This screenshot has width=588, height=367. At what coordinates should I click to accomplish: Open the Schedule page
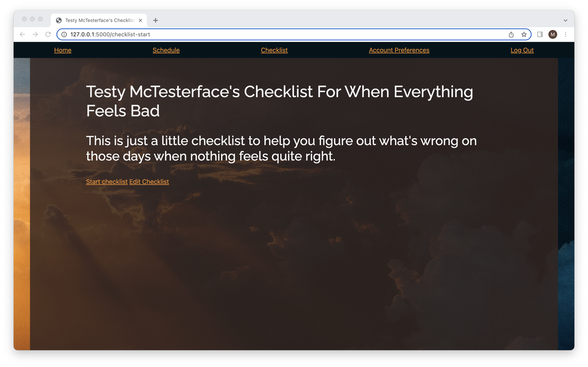(166, 50)
